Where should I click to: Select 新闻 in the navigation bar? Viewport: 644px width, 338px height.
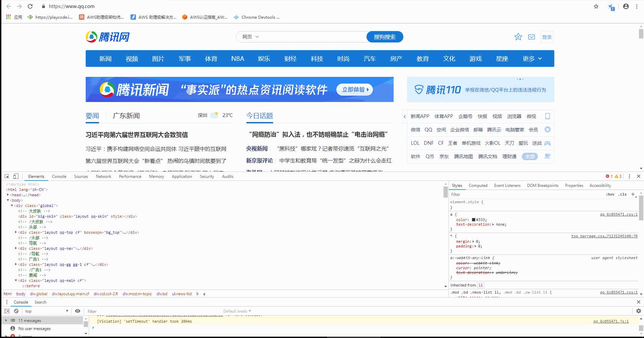click(x=105, y=59)
